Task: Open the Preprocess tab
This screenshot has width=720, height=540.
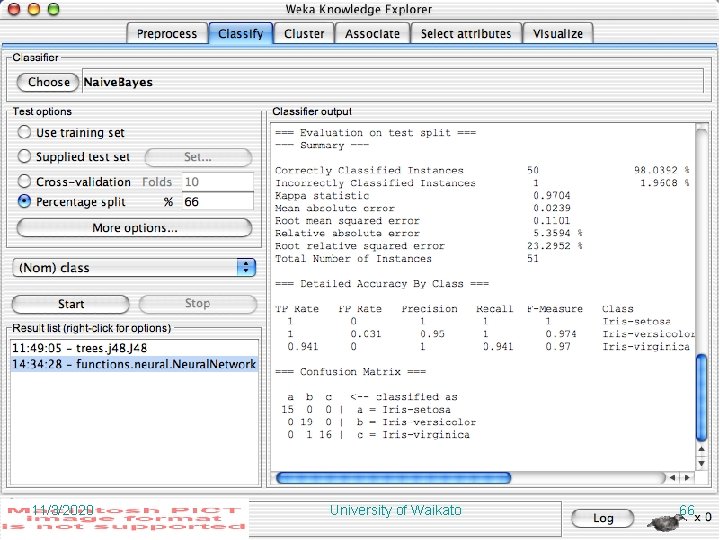Action: pyautogui.click(x=167, y=34)
